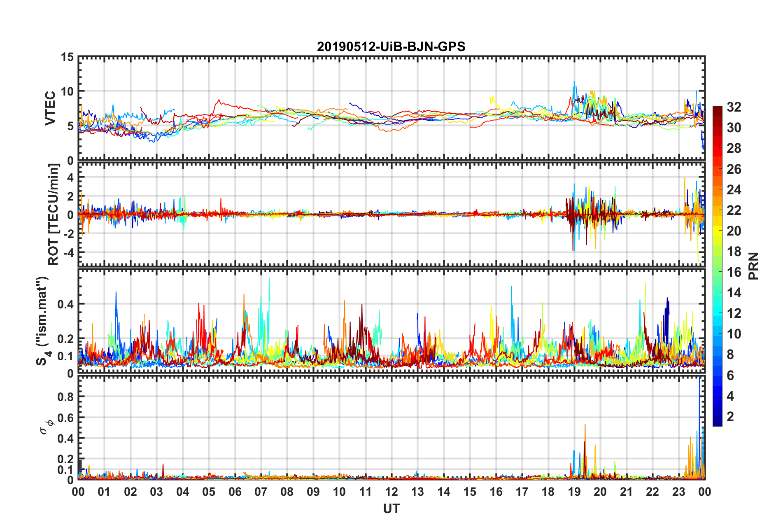The image size is (783, 532).
Task: Click ROT y-axis tick -4
Action: 68,252
